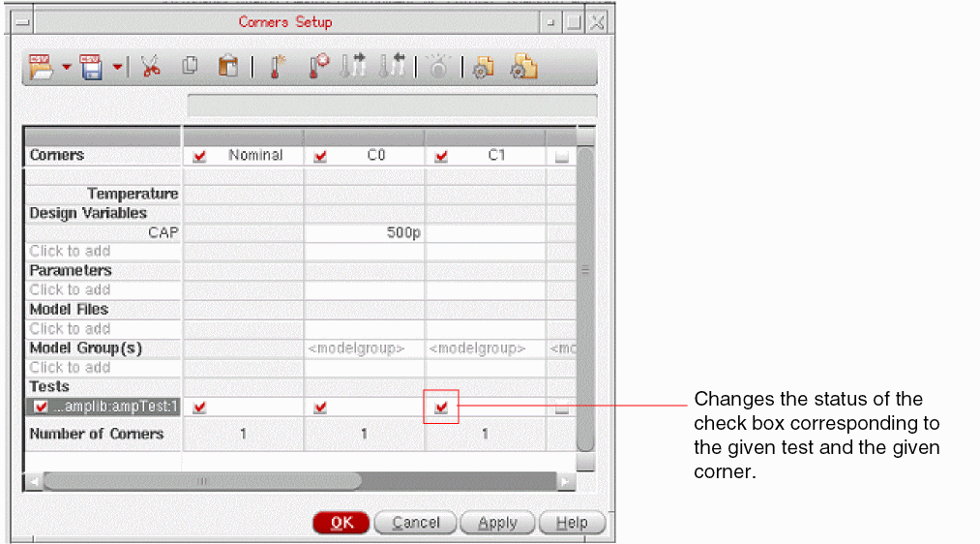The width and height of the screenshot is (980, 544).
Task: Click the CAP variable label
Action: point(163,232)
